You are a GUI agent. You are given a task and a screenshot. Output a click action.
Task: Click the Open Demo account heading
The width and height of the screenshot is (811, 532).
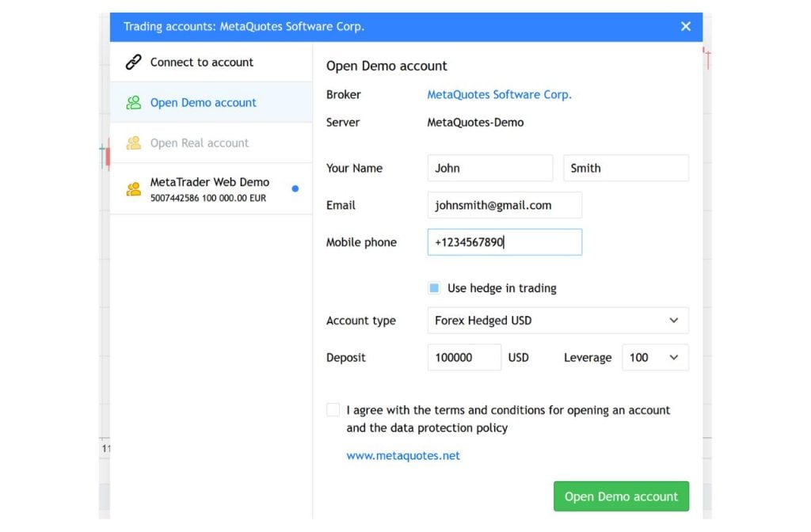pyautogui.click(x=386, y=66)
